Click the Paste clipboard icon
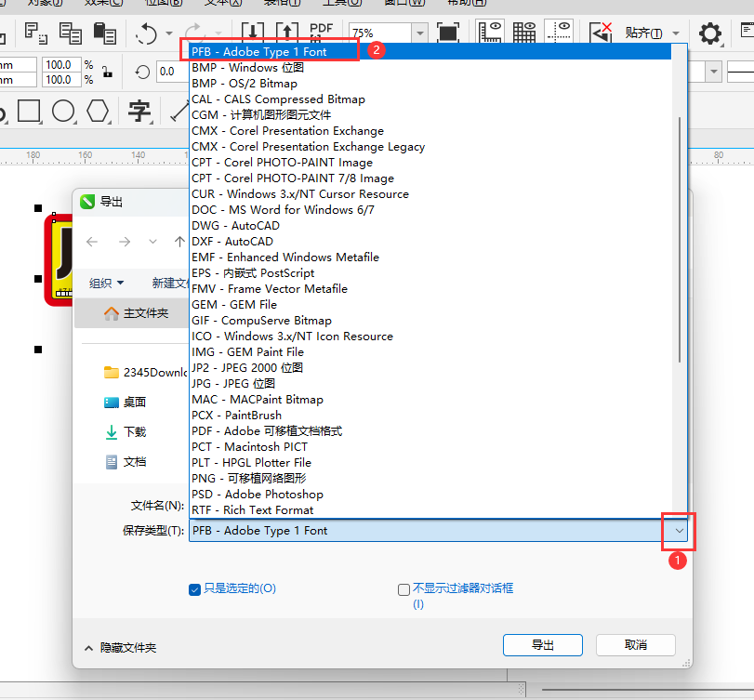Image resolution: width=754 pixels, height=700 pixels. [104, 33]
